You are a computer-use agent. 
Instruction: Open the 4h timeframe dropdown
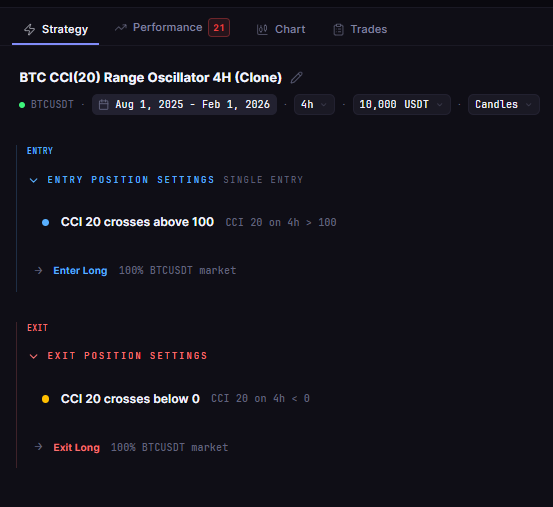point(314,104)
